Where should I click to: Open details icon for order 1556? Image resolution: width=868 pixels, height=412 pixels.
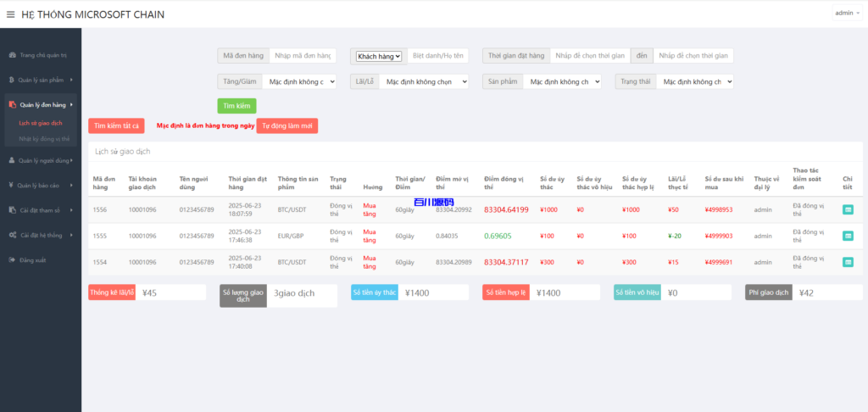[848, 210]
